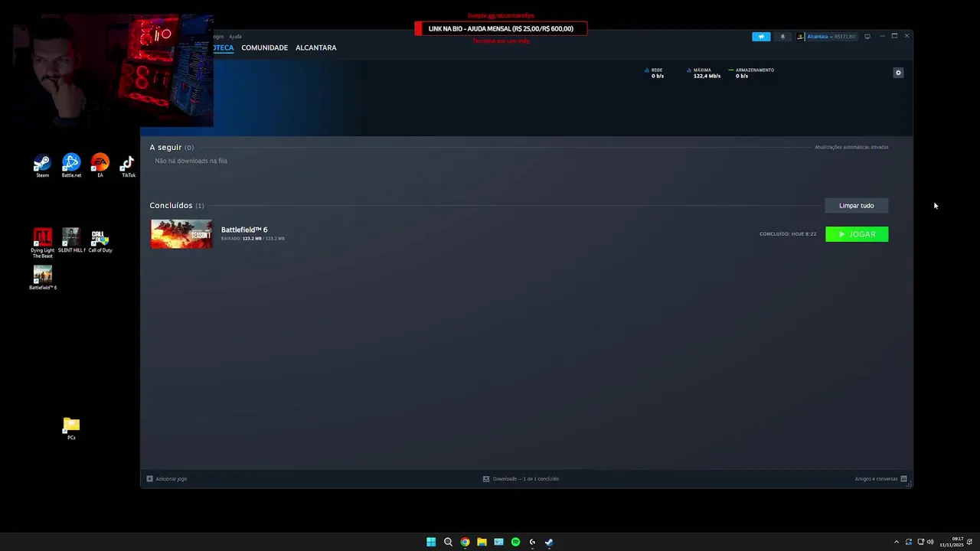Click the Armazenamento disk legend line
This screenshot has width=980, height=551.
coord(731,70)
